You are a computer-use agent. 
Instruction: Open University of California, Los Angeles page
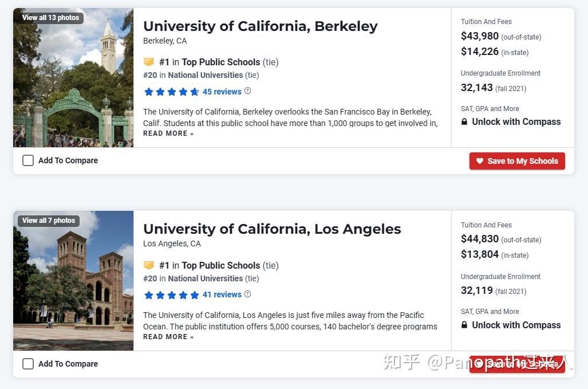(272, 229)
